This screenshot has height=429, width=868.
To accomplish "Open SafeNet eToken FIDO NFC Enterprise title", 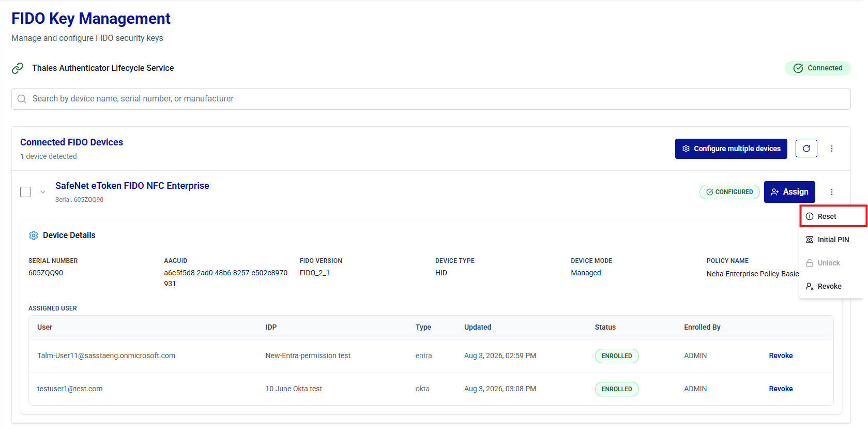I will point(132,186).
